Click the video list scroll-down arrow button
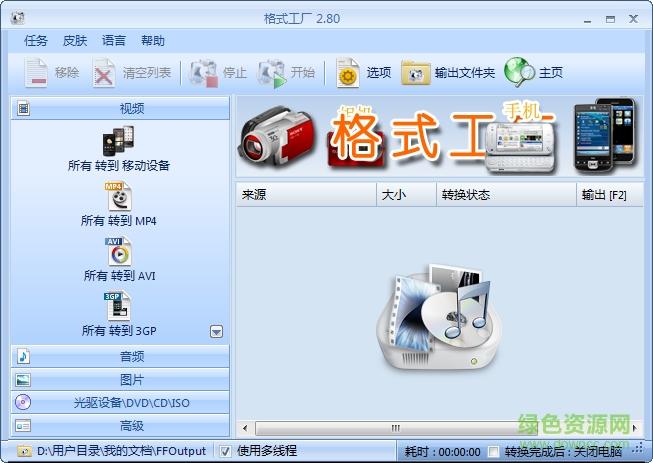The image size is (653, 463). (216, 332)
